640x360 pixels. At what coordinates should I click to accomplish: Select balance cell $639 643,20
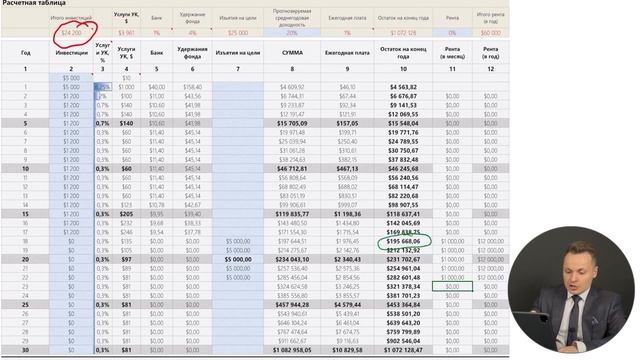(403, 323)
